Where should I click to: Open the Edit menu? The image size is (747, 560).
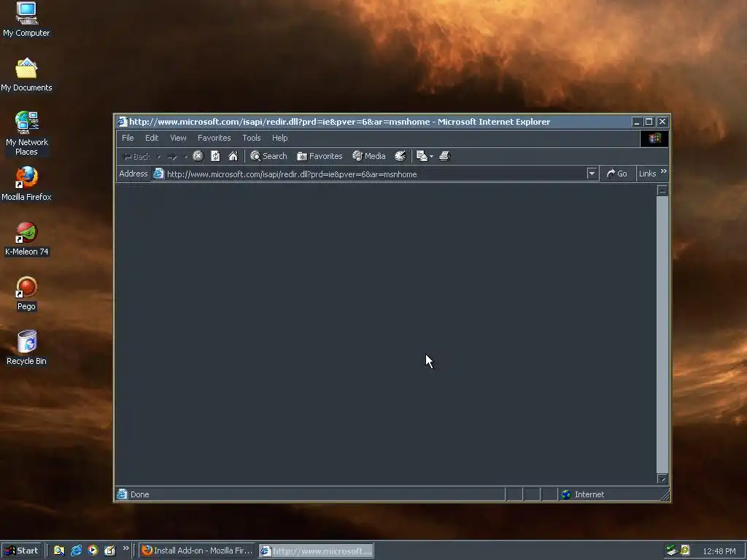click(x=152, y=138)
